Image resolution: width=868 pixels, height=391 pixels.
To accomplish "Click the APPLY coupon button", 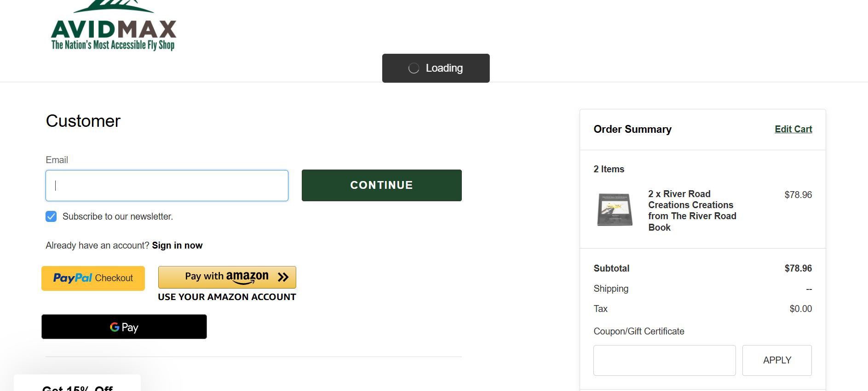I will coord(776,360).
